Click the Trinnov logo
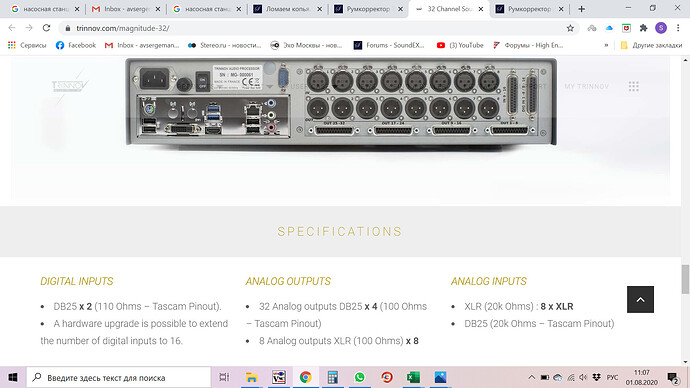 [70, 86]
